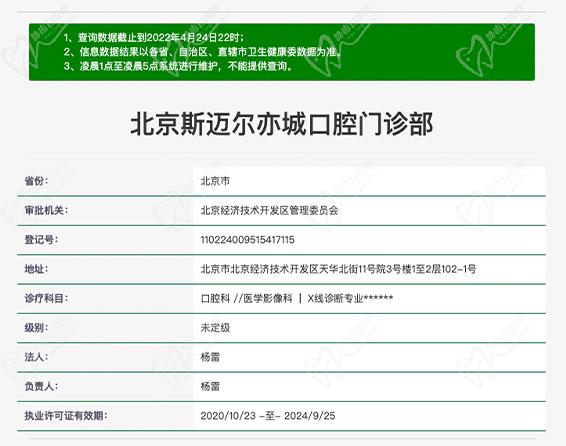Select 杨雷 in the 法人 row
Viewport: 566px width, 446px height.
(210, 357)
